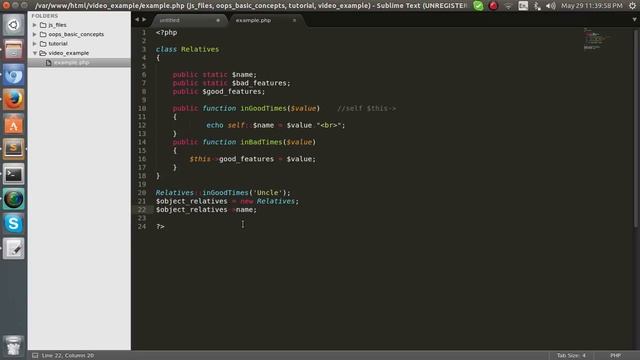Image resolution: width=640 pixels, height=360 pixels.
Task: Click the '<?php' opening tag
Action: pyautogui.click(x=166, y=32)
